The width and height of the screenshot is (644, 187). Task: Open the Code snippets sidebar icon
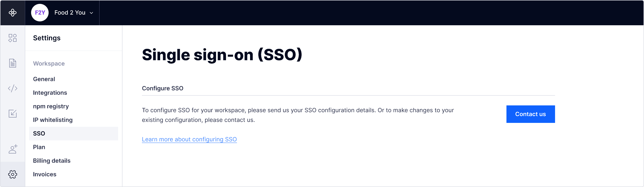tap(12, 88)
